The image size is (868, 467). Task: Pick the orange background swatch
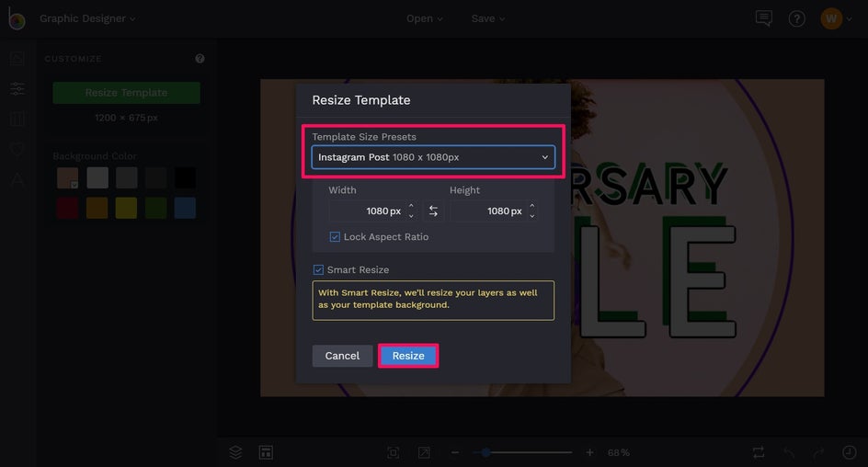point(97,208)
